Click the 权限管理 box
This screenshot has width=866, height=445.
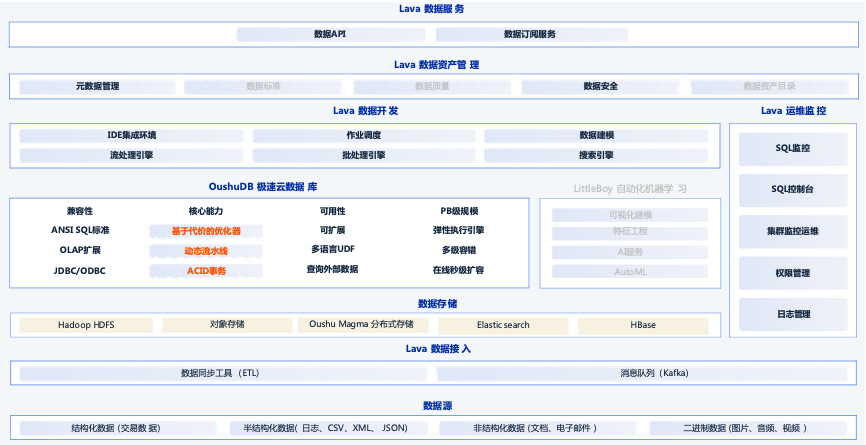pos(793,273)
